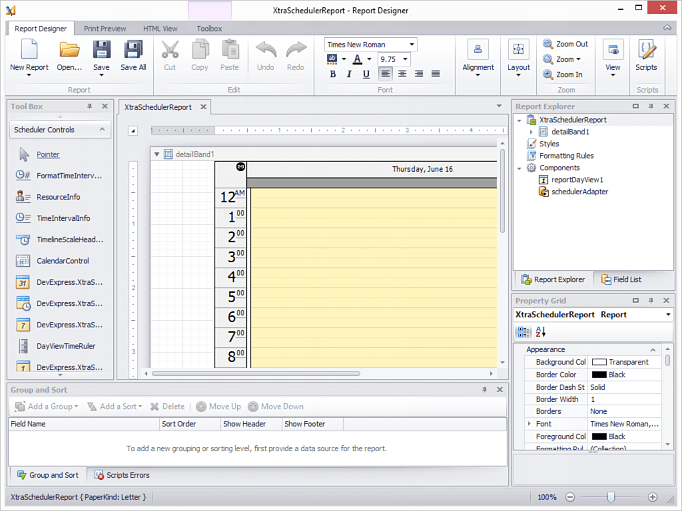682x511 pixels.
Task: Select the Report Explorer bottom tab
Action: tap(553, 280)
